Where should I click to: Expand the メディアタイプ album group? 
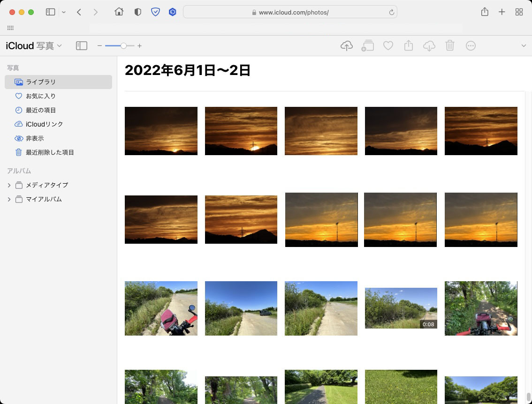click(x=9, y=185)
